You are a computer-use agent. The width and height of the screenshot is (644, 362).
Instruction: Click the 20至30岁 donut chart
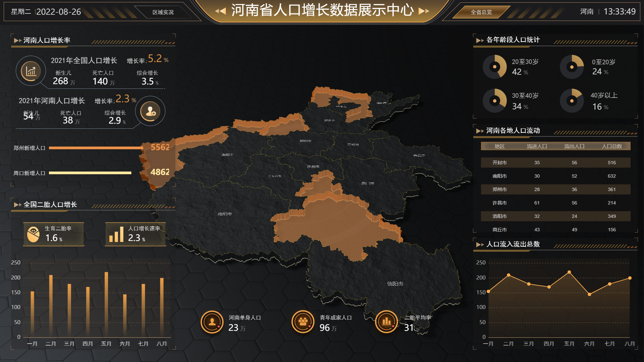494,67
